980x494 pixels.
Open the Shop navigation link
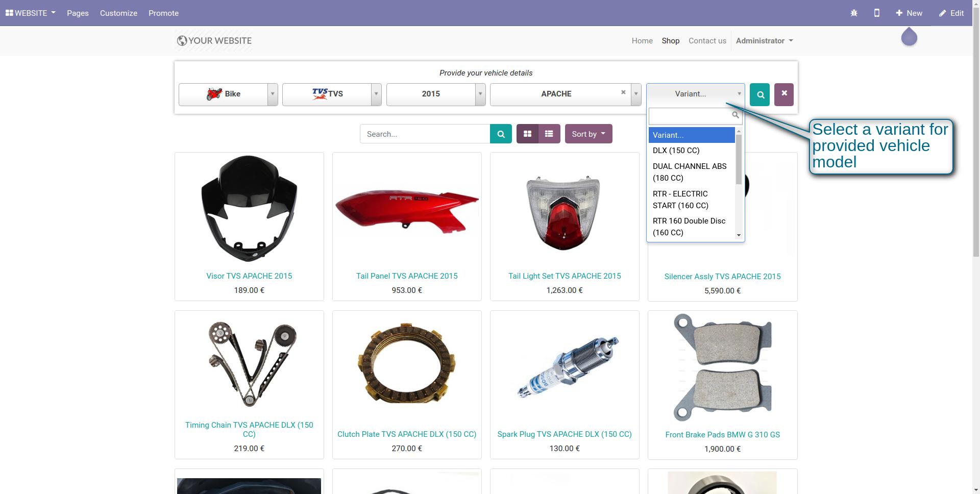pyautogui.click(x=671, y=40)
